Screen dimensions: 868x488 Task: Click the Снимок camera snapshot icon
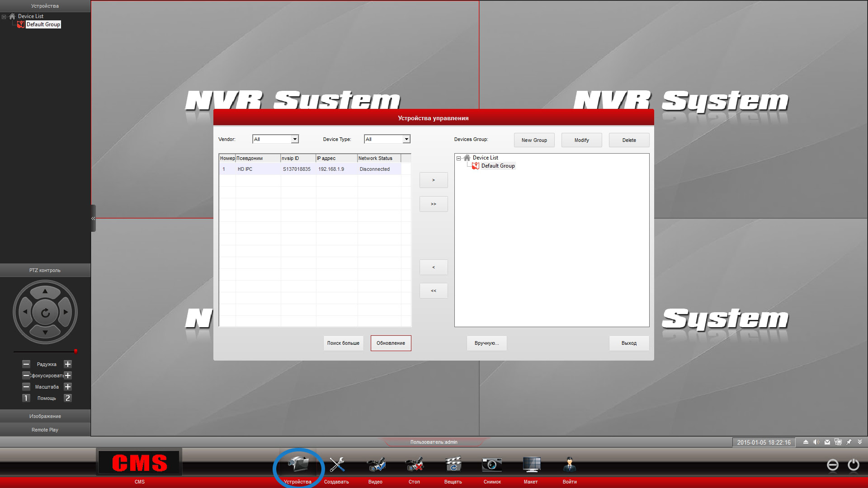click(x=492, y=465)
